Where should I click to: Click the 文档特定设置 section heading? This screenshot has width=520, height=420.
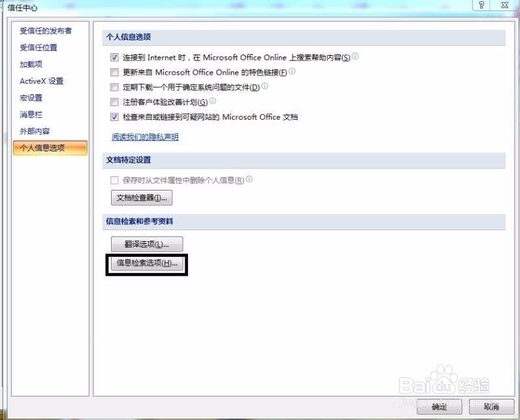point(128,160)
